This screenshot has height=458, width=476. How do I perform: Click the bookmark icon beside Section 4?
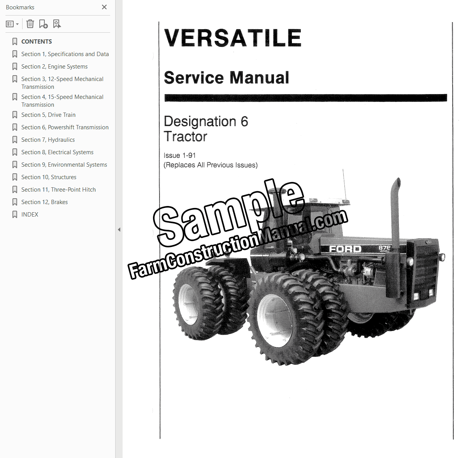pos(15,97)
